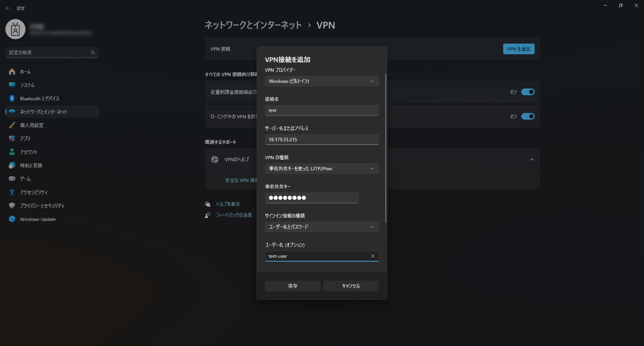Viewport: 644px width, 346px height.
Task: Click the アクセシビリティ figure icon
Action: tap(12, 192)
